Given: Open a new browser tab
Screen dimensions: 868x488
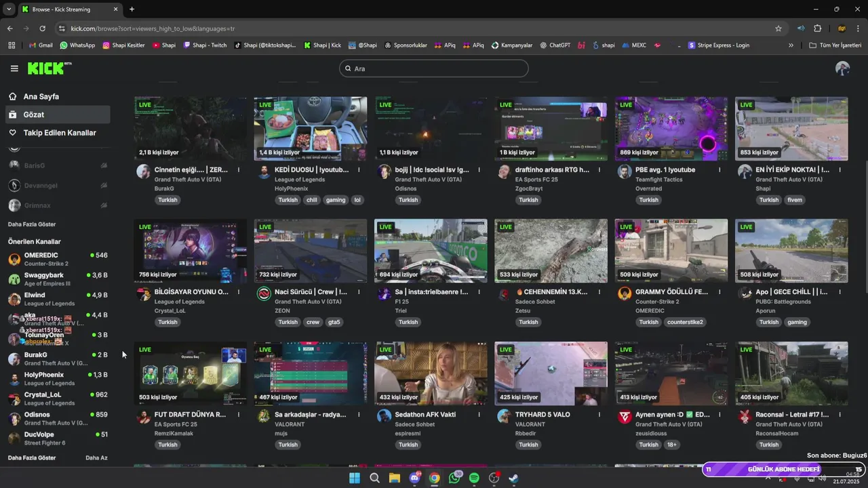Looking at the screenshot, I should click(x=132, y=9).
